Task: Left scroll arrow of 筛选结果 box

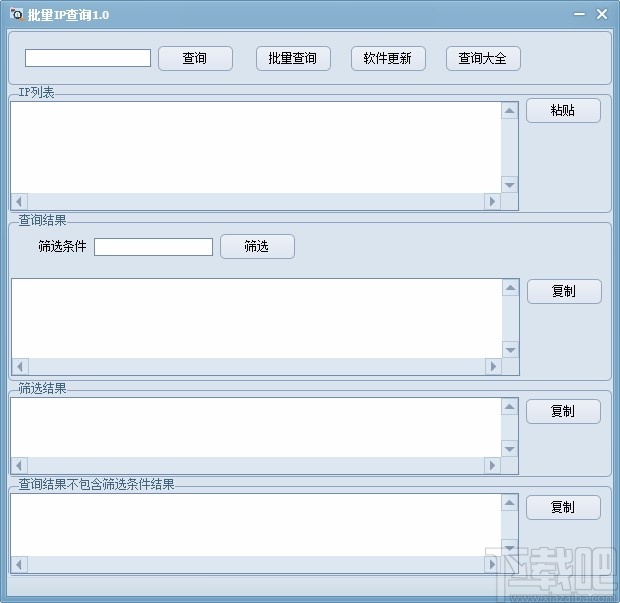Action: coord(19,465)
